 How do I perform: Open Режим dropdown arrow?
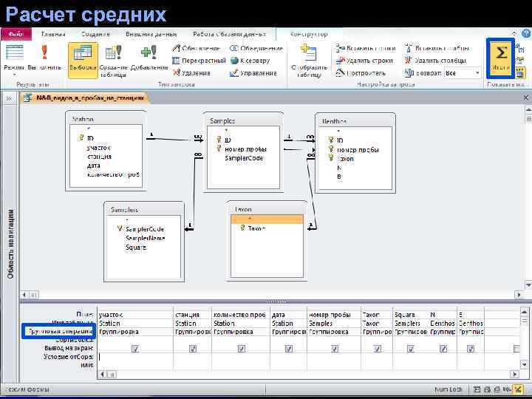tap(14, 75)
